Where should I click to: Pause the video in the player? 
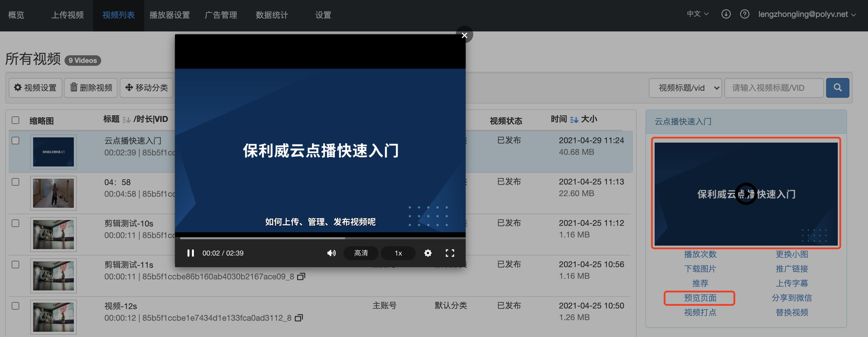point(190,253)
